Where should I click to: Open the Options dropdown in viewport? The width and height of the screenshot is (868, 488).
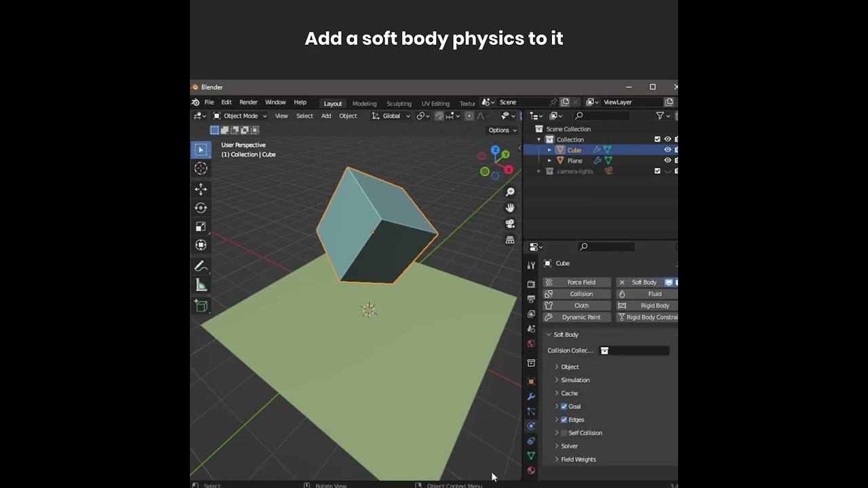click(502, 130)
